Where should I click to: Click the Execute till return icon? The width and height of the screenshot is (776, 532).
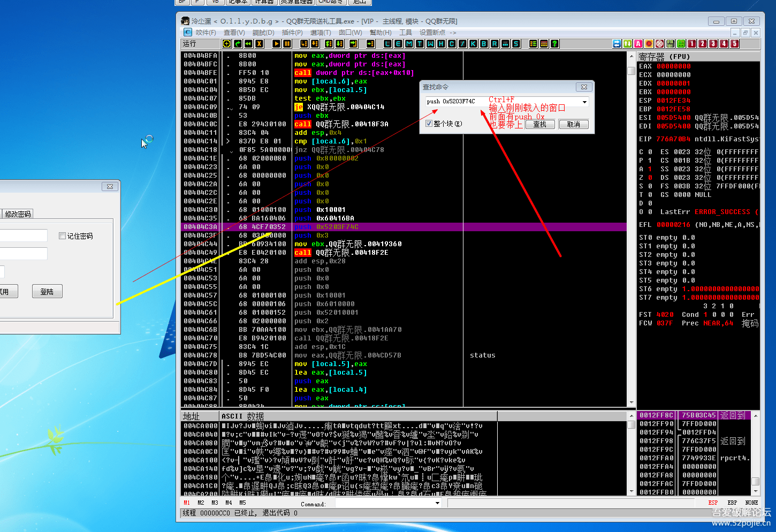coord(353,44)
